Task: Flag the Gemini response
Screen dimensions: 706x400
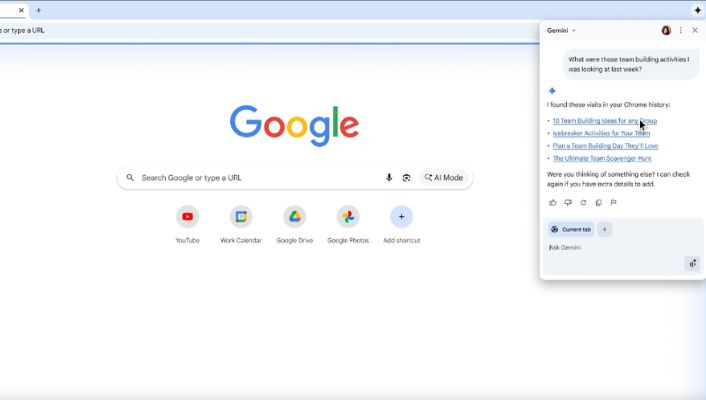Action: pyautogui.click(x=613, y=202)
